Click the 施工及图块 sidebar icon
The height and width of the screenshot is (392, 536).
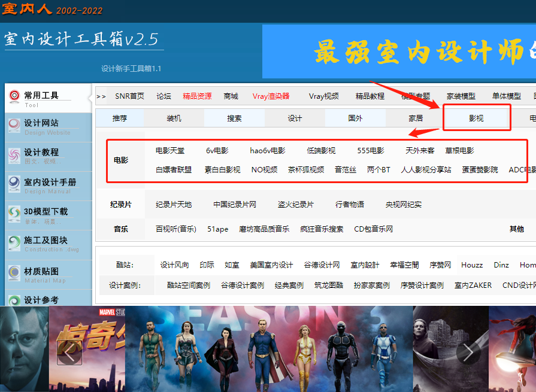click(x=14, y=243)
